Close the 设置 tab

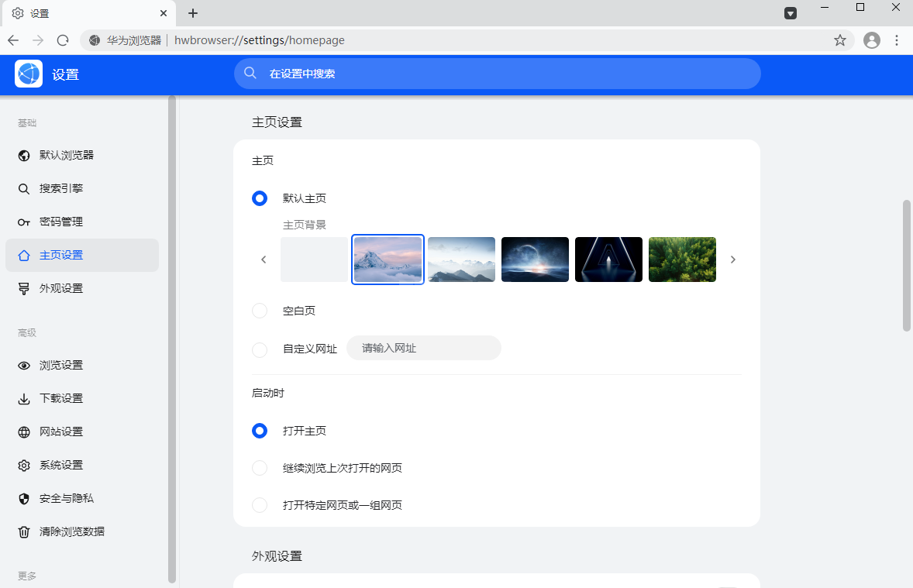pos(164,13)
